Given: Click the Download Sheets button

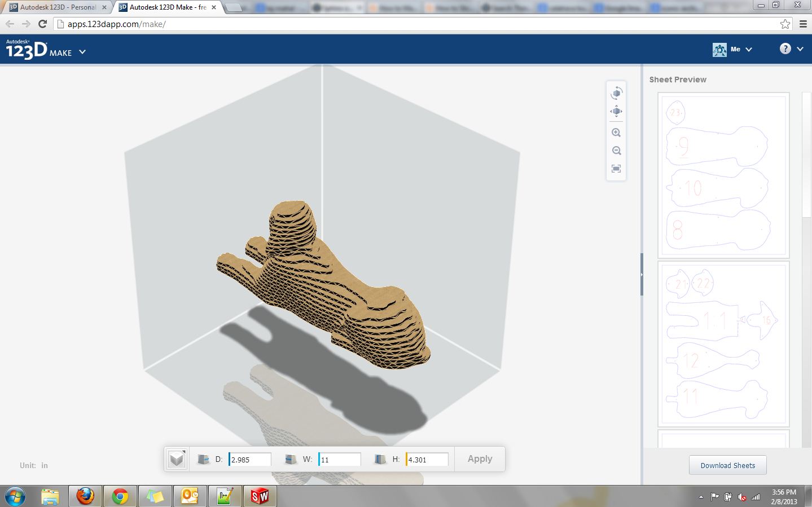Looking at the screenshot, I should tap(727, 465).
